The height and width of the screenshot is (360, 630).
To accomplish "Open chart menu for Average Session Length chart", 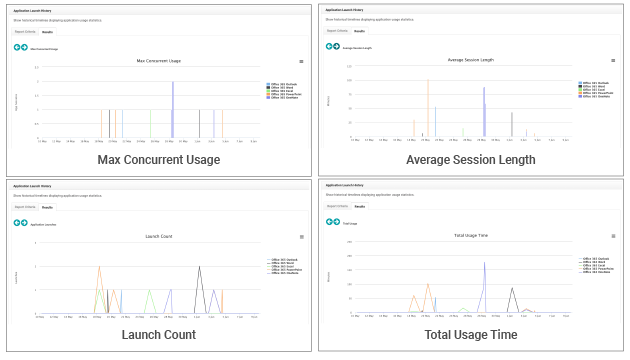I will 613,61.
